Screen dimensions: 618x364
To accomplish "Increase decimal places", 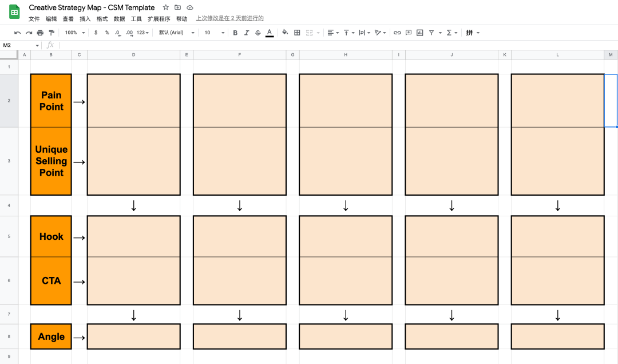I will [129, 33].
